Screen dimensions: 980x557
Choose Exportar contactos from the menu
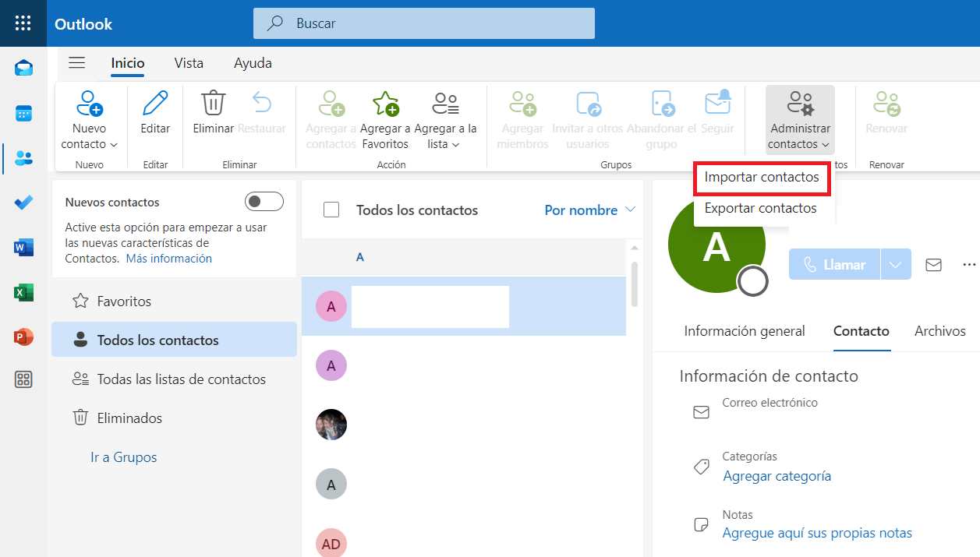pyautogui.click(x=760, y=208)
